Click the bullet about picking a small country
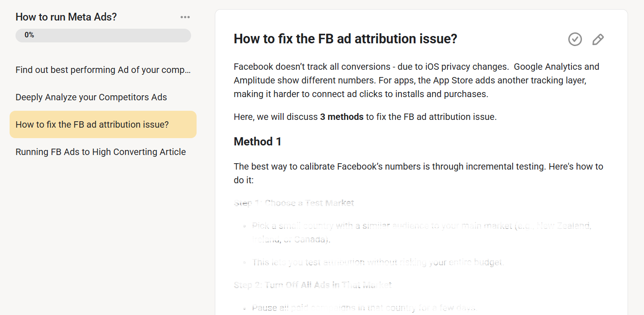 click(421, 232)
